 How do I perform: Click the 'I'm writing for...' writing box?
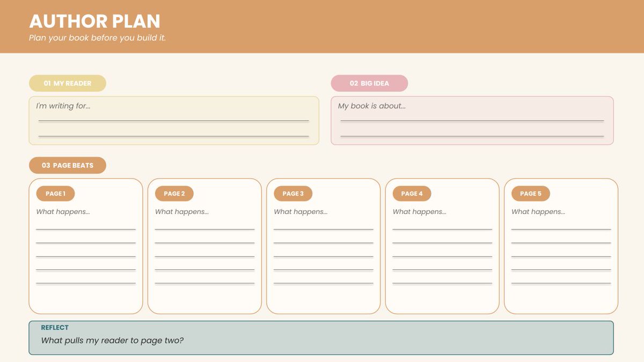[x=174, y=121]
